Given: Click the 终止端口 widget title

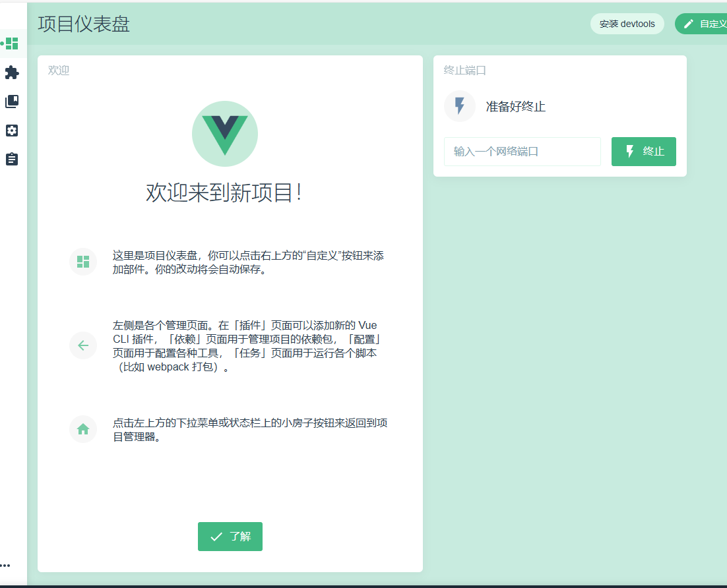Looking at the screenshot, I should 464,71.
